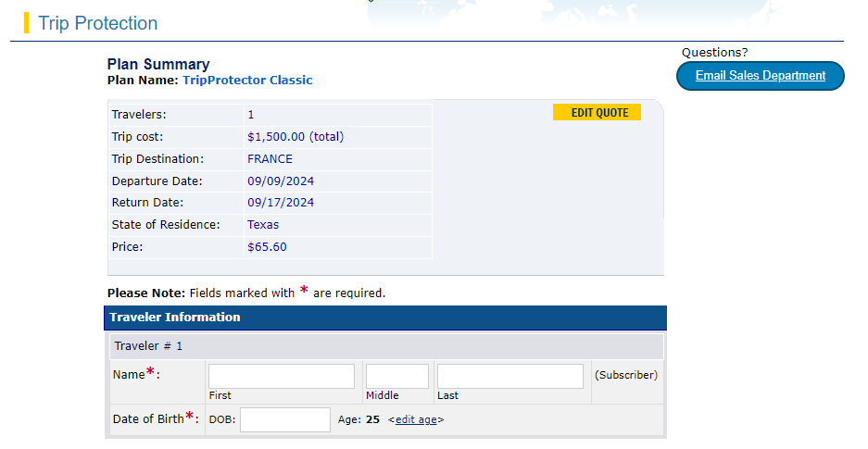Select the Trip Protection page heading
This screenshot has width=868, height=449.
(98, 23)
